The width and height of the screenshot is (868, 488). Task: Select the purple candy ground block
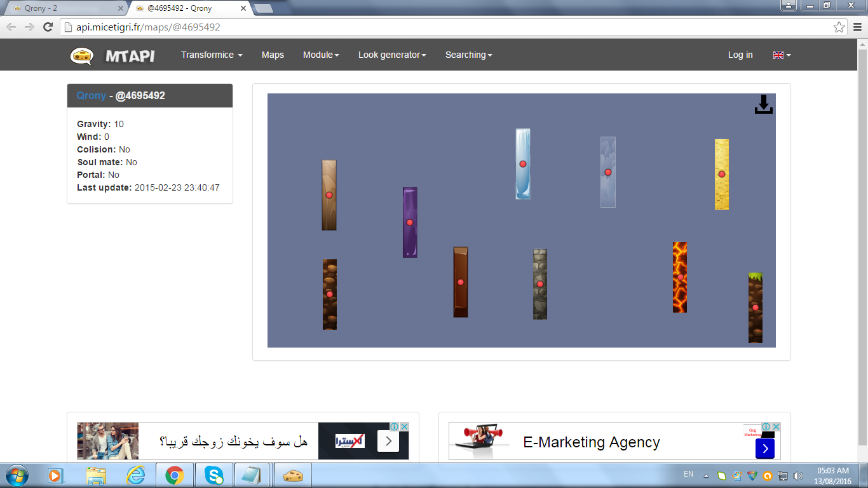410,222
